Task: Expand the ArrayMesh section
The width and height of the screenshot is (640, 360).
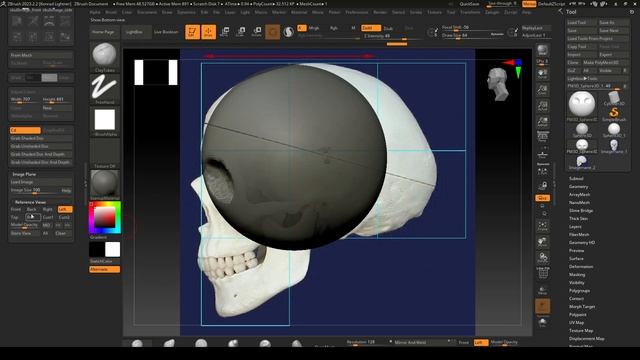Action: 579,195
